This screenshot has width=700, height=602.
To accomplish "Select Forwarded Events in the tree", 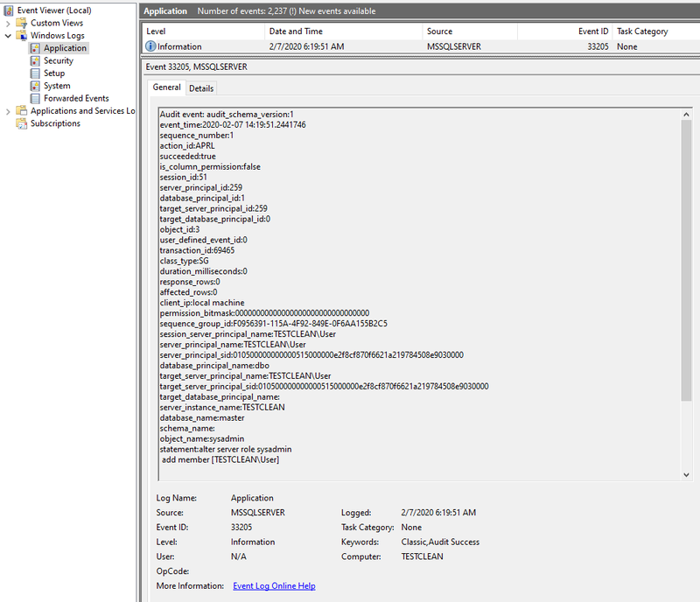I will point(76,98).
